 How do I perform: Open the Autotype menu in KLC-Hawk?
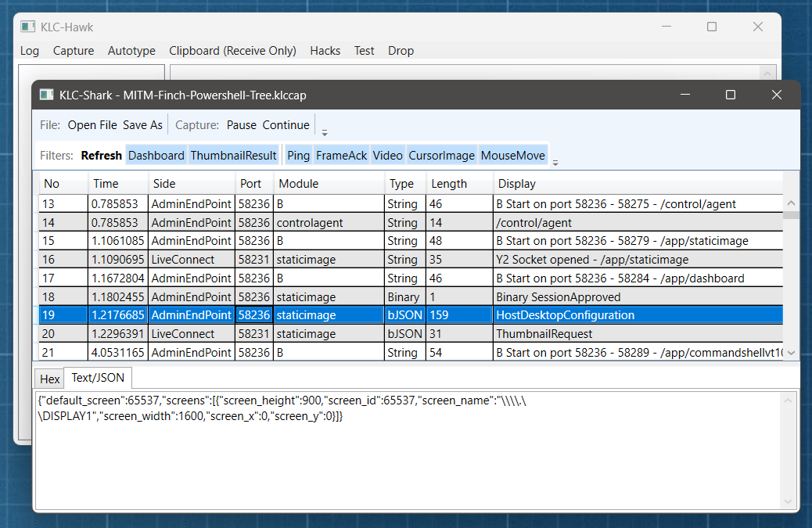coord(131,51)
